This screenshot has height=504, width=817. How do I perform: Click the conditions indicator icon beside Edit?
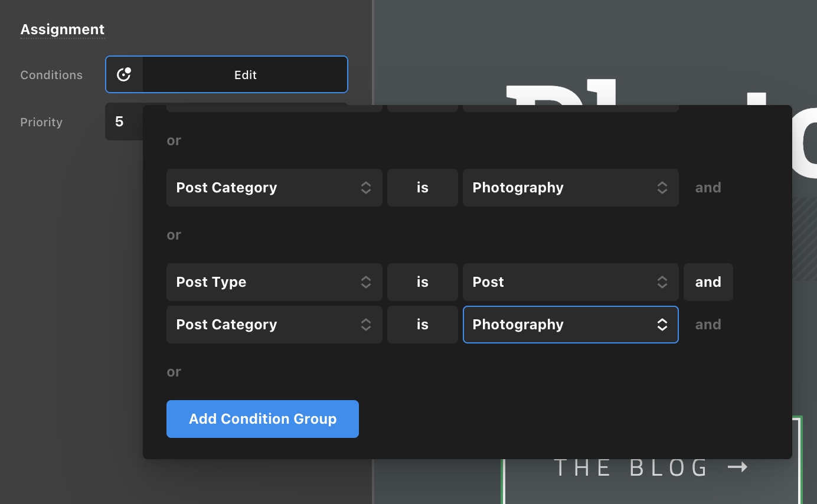pos(124,74)
